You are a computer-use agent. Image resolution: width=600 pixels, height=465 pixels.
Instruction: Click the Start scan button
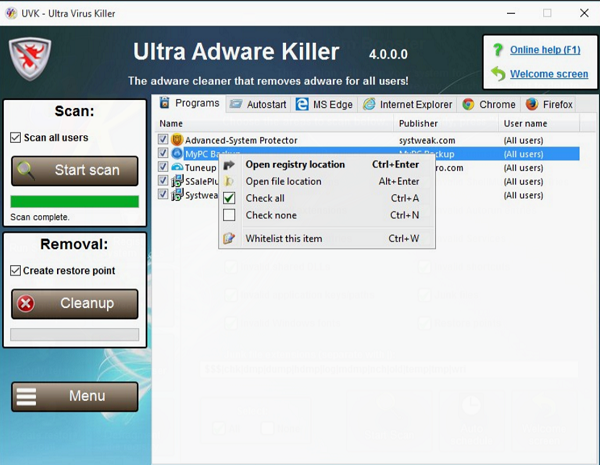click(x=75, y=171)
